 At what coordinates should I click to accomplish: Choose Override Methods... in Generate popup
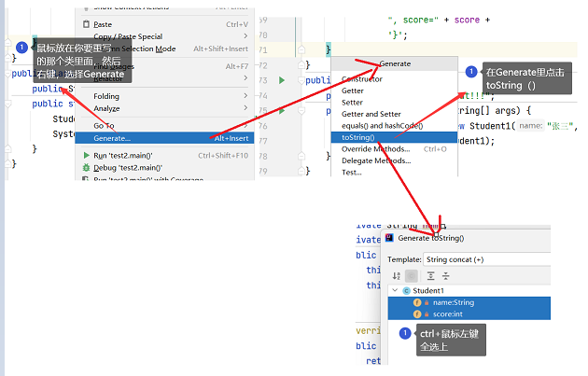click(394, 149)
